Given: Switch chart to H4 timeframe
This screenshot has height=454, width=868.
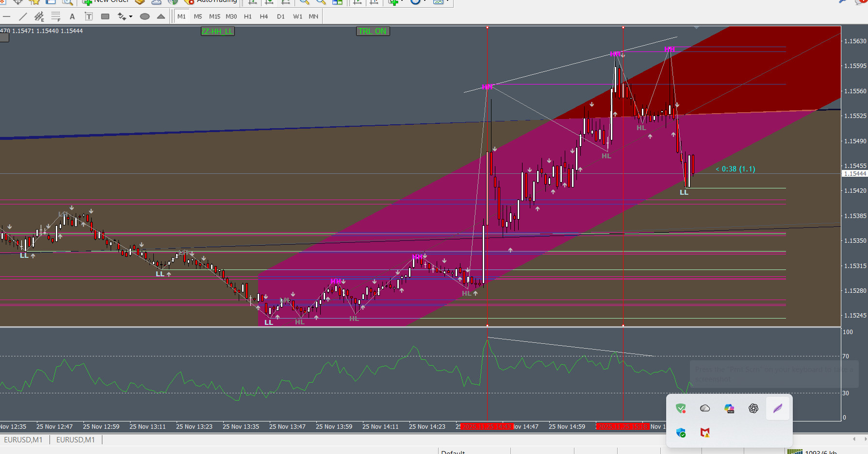Looking at the screenshot, I should point(264,17).
